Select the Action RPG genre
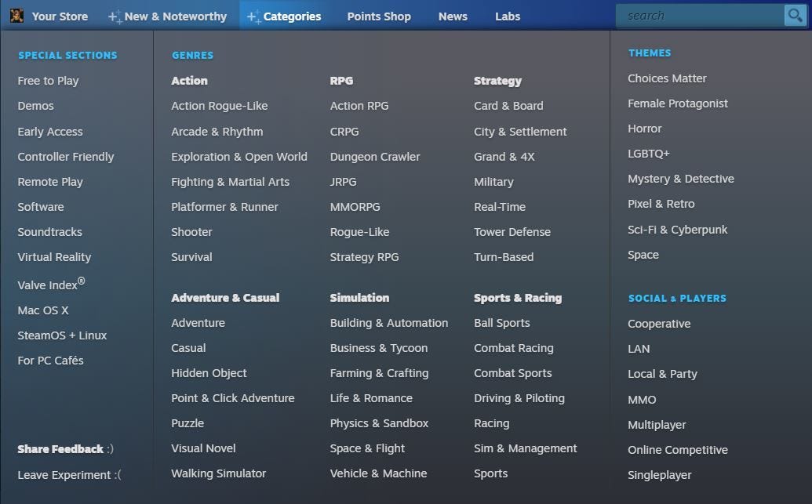The image size is (812, 504). coord(359,106)
